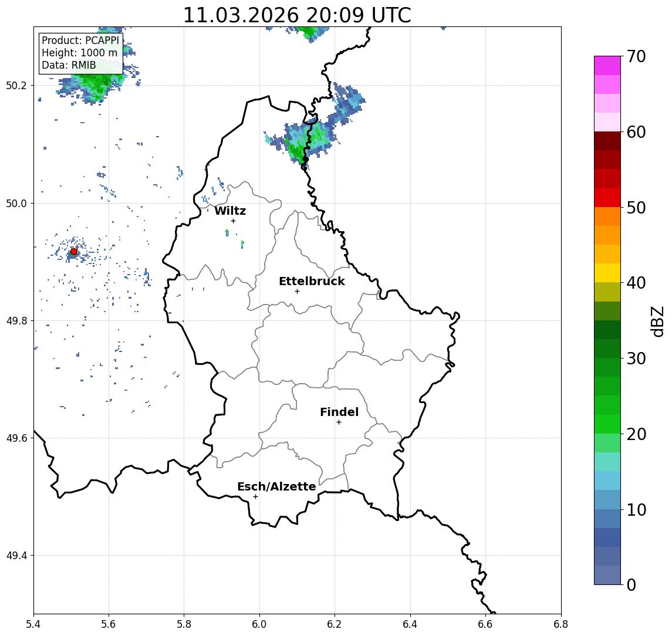672x636 pixels.
Task: Pick the bright red swatch above 50
Action: point(607,198)
